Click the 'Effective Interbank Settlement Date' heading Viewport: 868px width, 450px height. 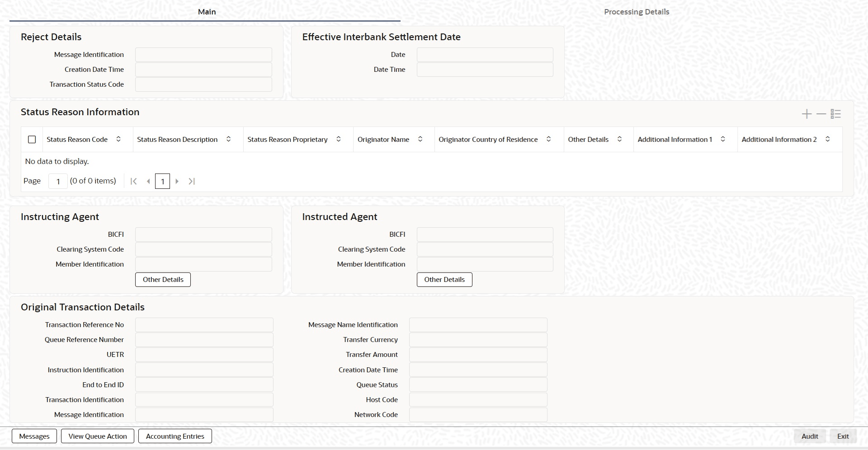pyautogui.click(x=382, y=37)
